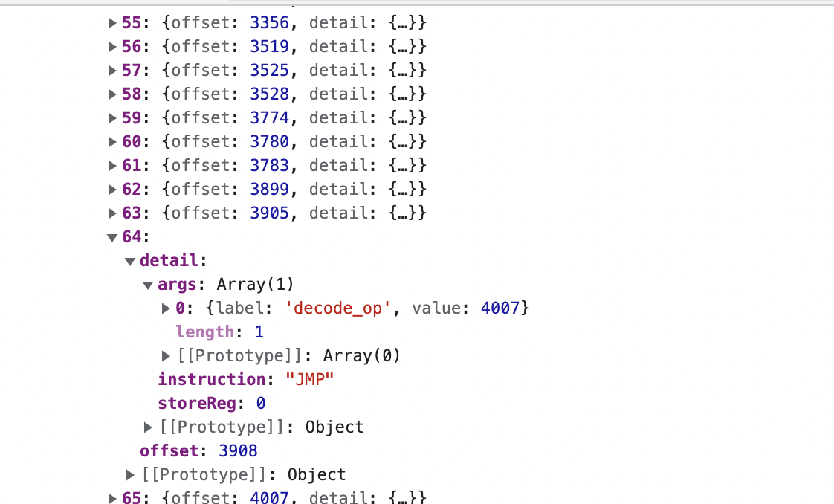This screenshot has width=834, height=504.
Task: Collapse the detail object
Action: point(130,262)
